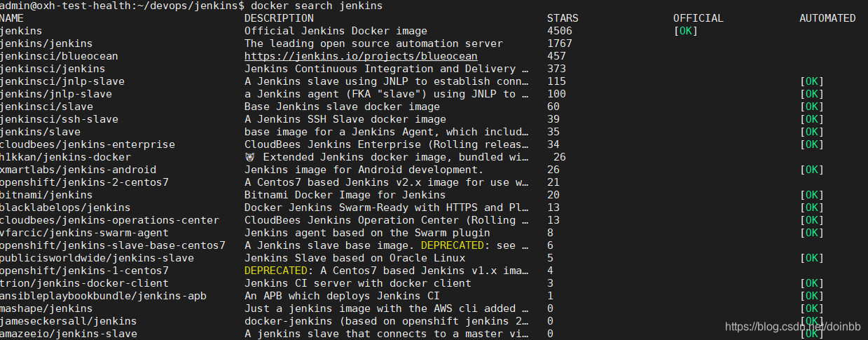Click the star count 373
The width and height of the screenshot is (868, 340).
[556, 69]
